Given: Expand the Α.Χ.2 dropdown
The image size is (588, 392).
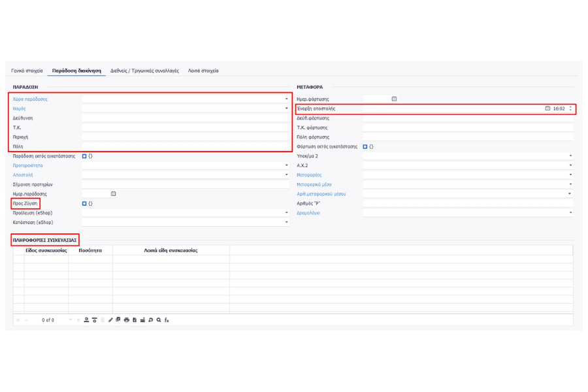Looking at the screenshot, I should (570, 165).
